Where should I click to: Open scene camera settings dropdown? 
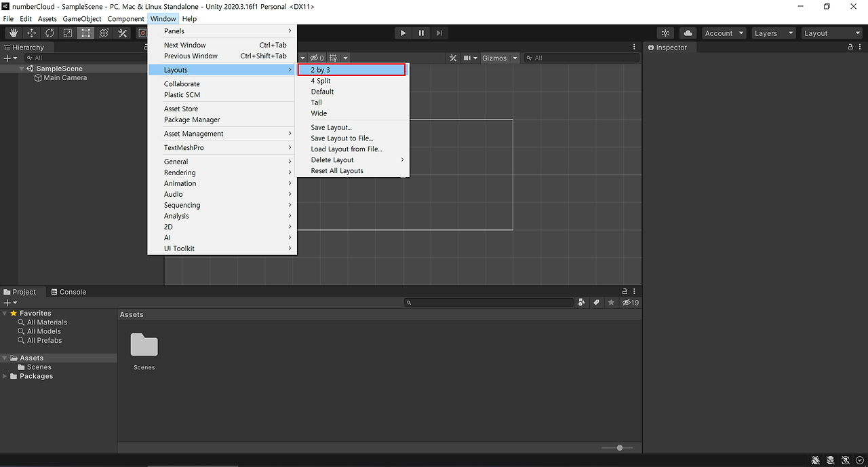tap(471, 58)
